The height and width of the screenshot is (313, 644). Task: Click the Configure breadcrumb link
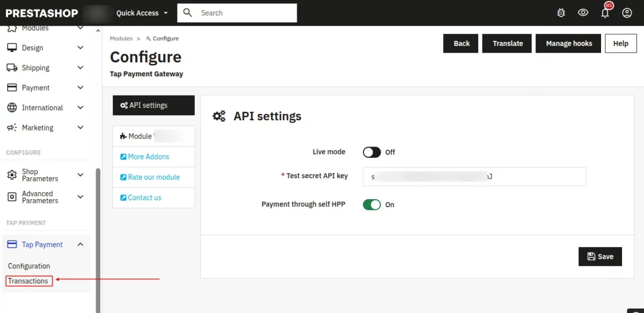(x=166, y=39)
